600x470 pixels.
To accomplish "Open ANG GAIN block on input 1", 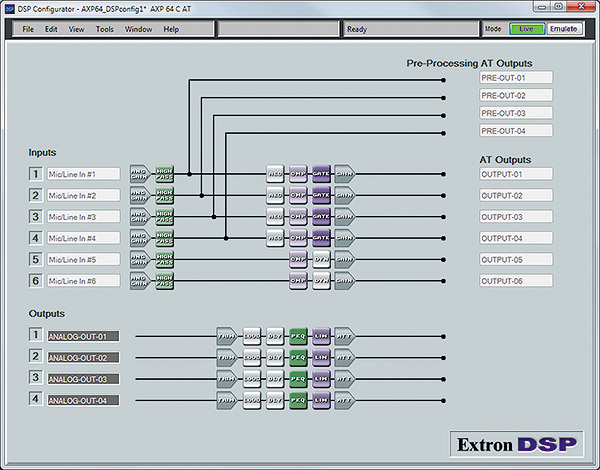I will click(x=139, y=174).
